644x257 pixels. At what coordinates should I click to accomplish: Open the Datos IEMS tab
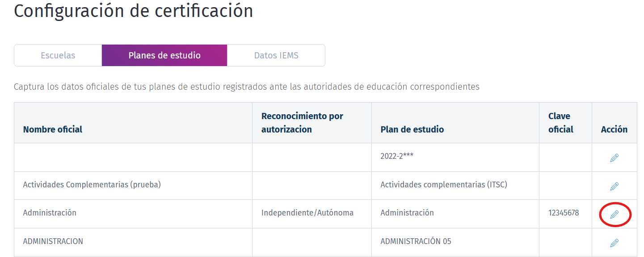pos(276,55)
